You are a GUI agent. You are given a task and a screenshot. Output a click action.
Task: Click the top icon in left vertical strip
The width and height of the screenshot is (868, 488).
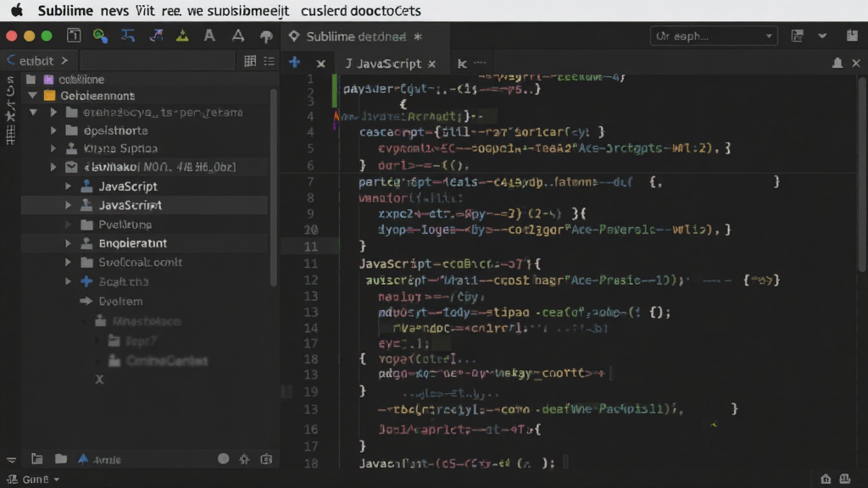[10, 80]
